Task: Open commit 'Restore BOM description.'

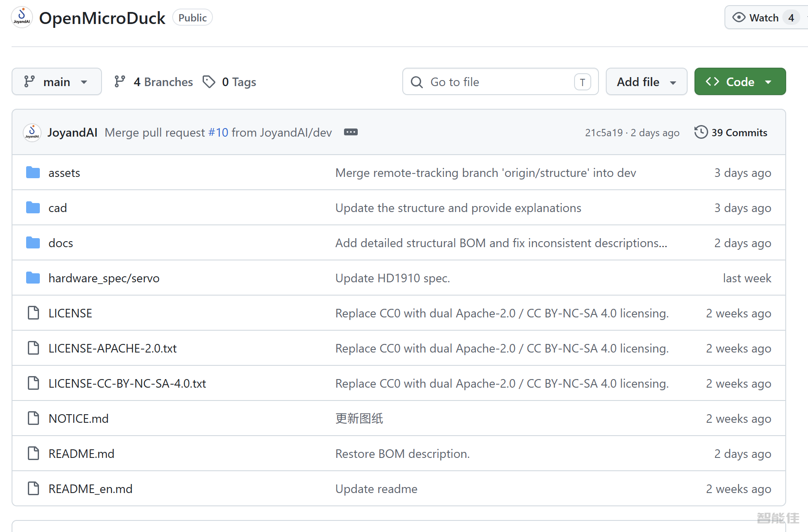Action: [x=403, y=454]
